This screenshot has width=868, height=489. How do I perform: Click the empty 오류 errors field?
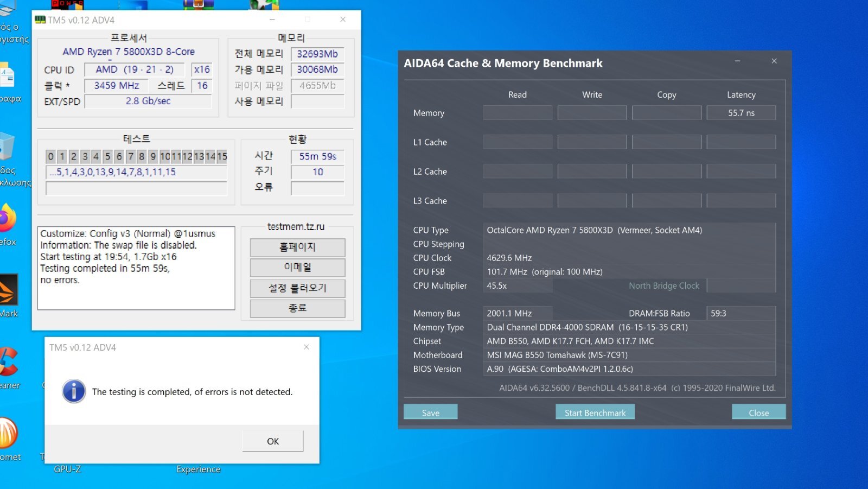(x=317, y=188)
